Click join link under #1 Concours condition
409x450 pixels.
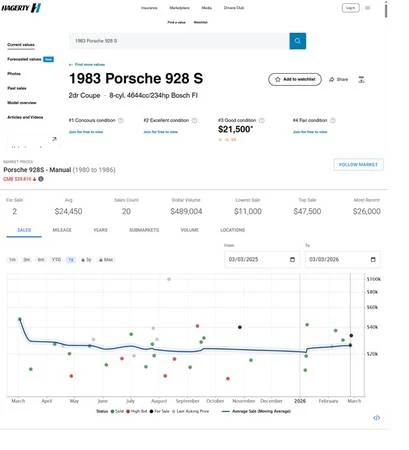(86, 132)
